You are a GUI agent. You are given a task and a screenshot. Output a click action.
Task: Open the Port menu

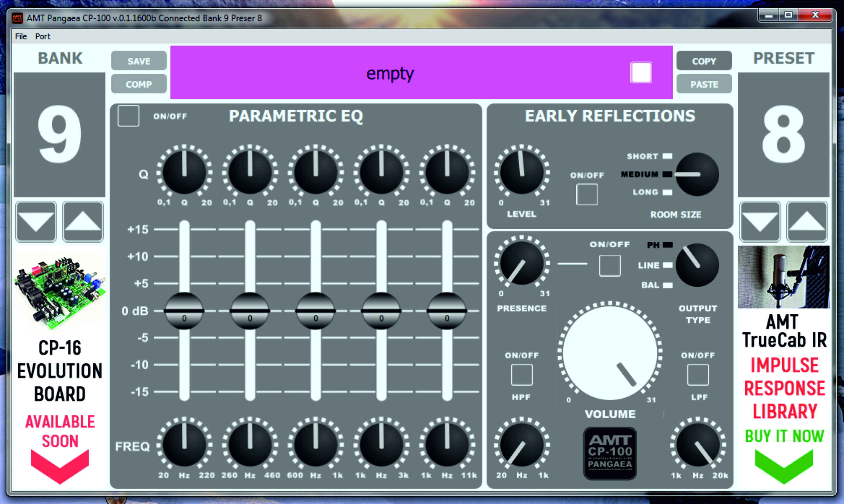pos(42,36)
